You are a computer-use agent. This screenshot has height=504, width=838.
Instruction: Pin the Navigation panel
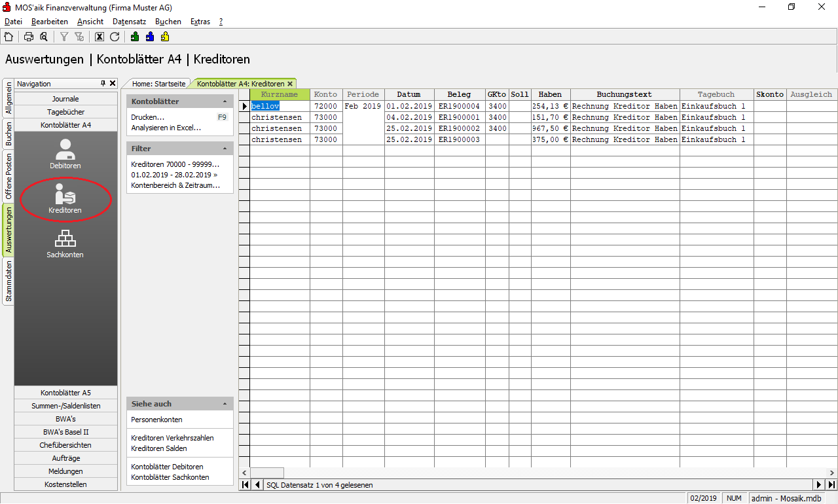click(x=103, y=84)
